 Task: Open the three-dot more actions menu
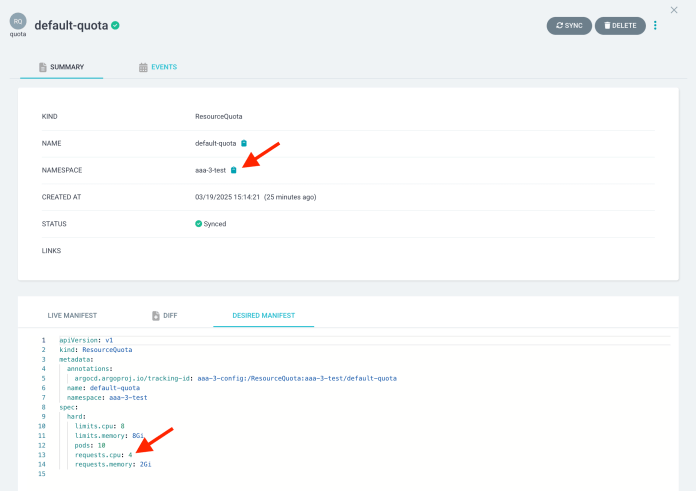point(656,25)
